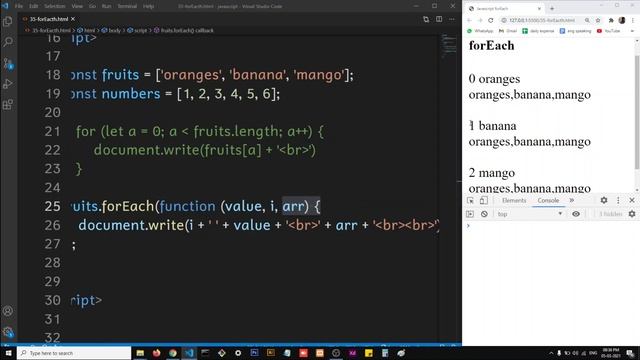Screen dimensions: 640x360
Task: Open the WhatsApp bookmark
Action: (480, 31)
